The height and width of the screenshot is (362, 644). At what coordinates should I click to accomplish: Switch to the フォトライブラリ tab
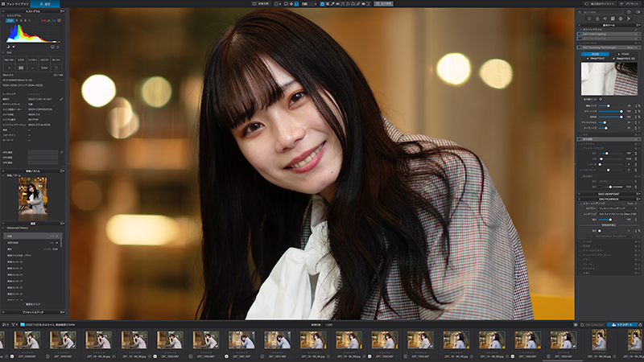14,4
